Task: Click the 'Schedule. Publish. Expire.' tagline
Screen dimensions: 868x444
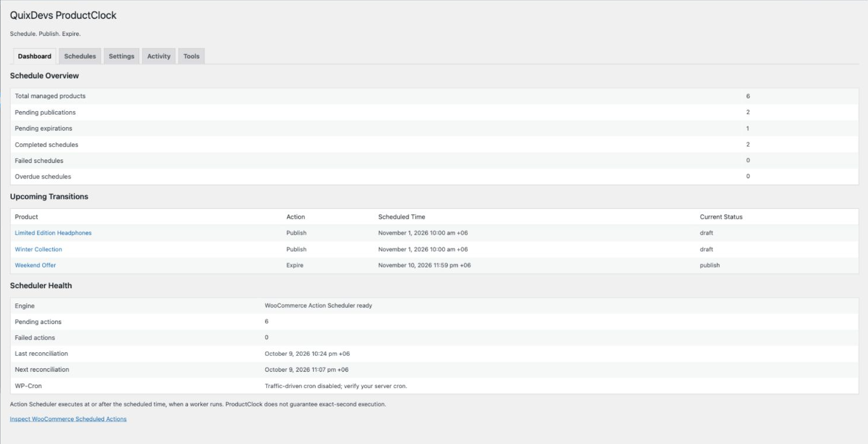Action: coord(45,34)
